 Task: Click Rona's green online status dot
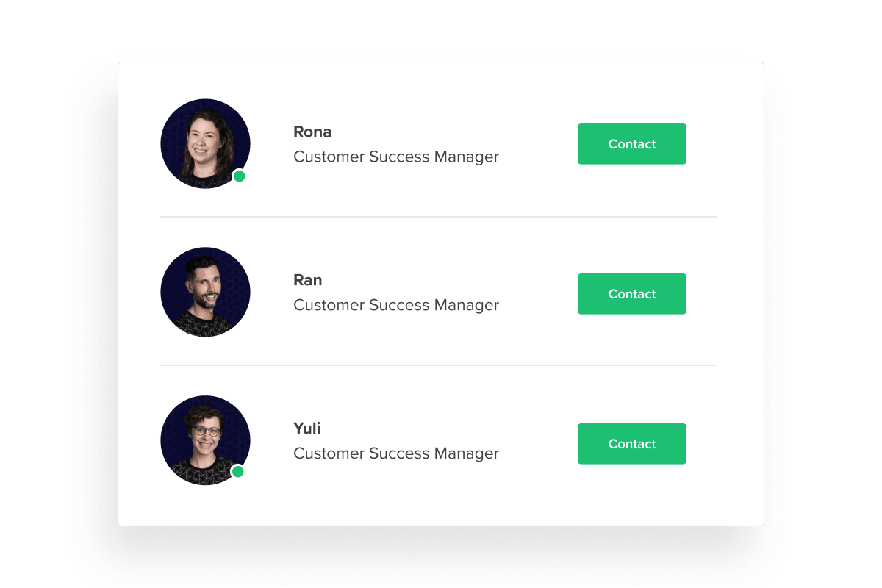click(239, 176)
